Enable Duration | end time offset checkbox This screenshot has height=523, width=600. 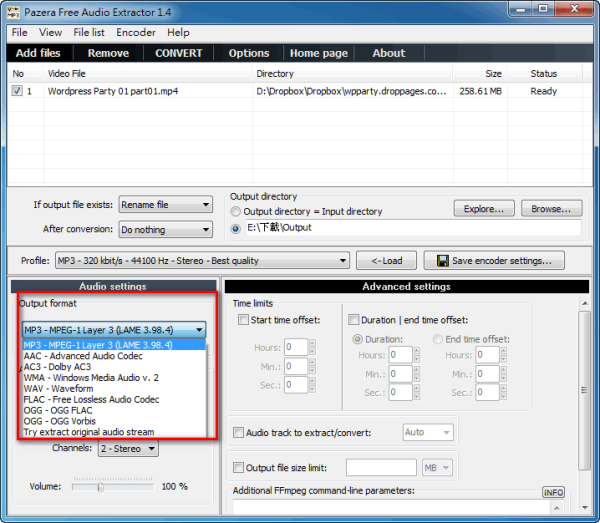pyautogui.click(x=354, y=319)
